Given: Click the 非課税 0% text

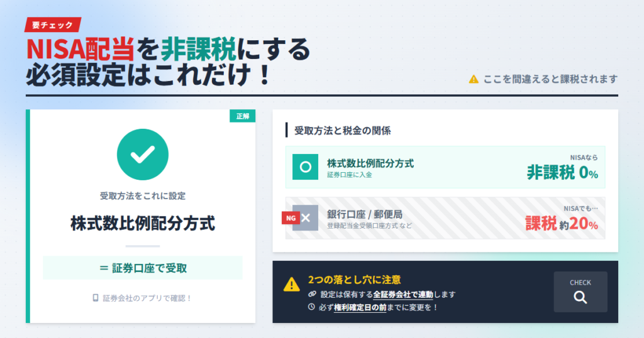Looking at the screenshot, I should 562,173.
